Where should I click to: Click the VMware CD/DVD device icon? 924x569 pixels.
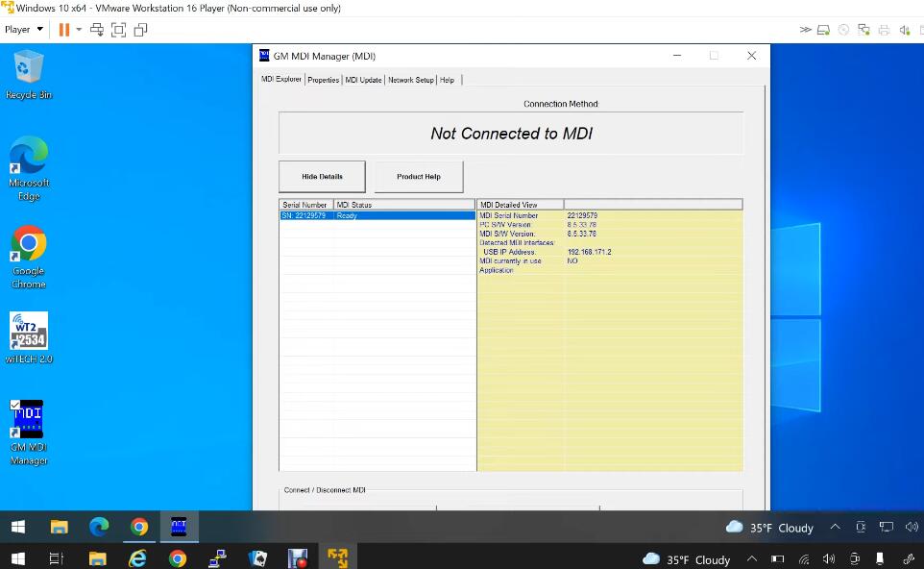[844, 30]
